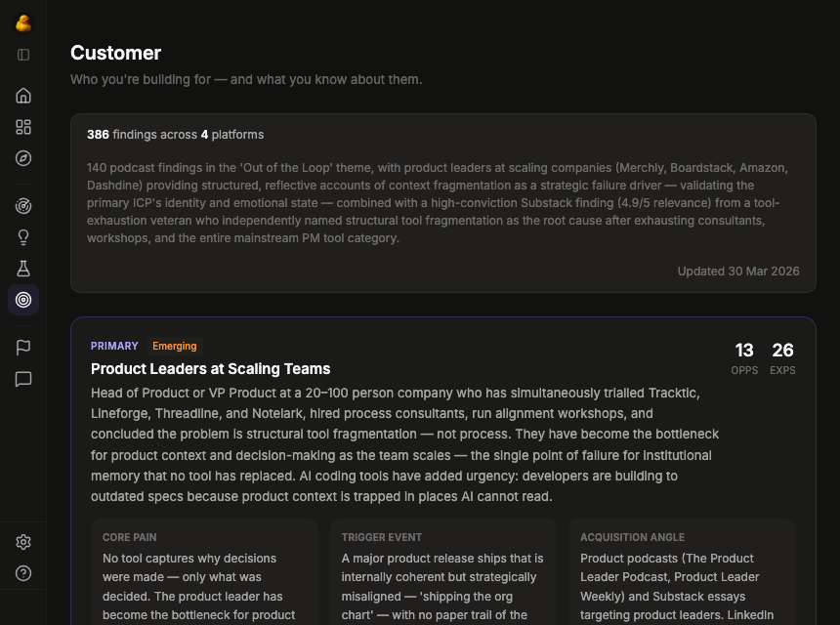The width and height of the screenshot is (840, 625).
Task: Open the Product Leaders at Scaling Teams heading
Action: click(210, 369)
